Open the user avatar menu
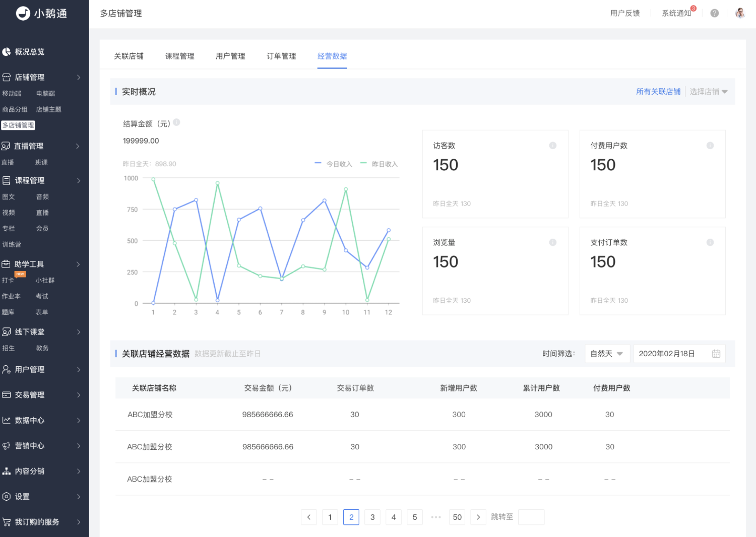The image size is (756, 537). [740, 13]
